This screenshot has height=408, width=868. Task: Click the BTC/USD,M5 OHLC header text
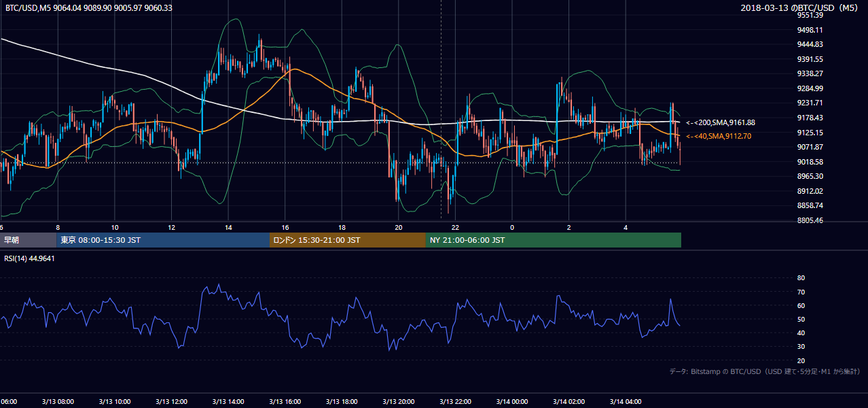(x=89, y=8)
